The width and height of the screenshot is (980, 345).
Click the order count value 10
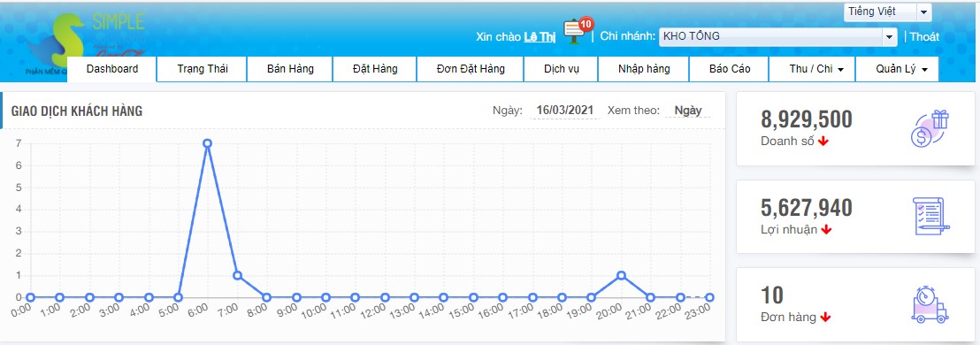[772, 295]
